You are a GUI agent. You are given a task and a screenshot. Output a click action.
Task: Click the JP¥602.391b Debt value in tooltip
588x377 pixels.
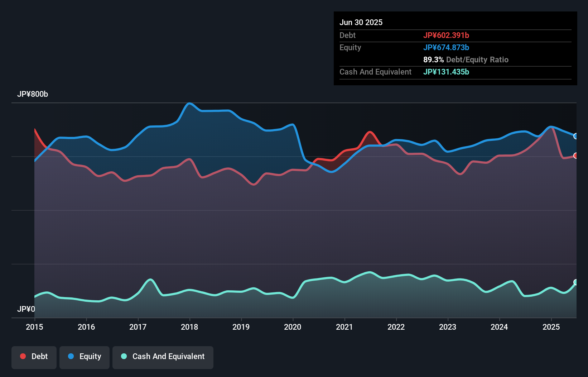pyautogui.click(x=446, y=35)
